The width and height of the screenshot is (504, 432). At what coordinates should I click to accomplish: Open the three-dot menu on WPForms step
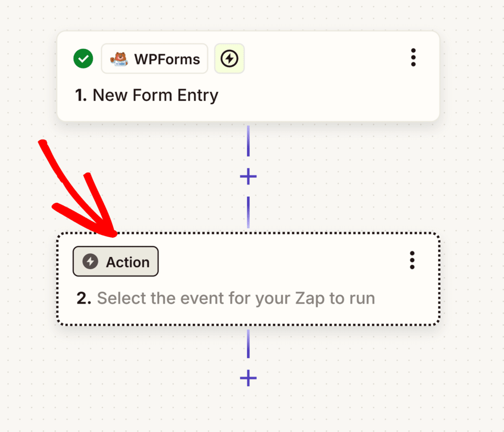[x=413, y=58]
